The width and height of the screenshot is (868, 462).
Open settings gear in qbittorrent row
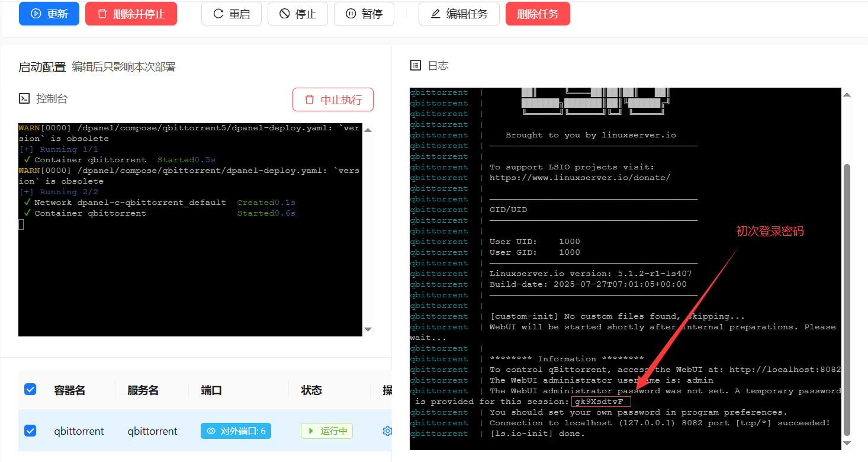tap(387, 431)
